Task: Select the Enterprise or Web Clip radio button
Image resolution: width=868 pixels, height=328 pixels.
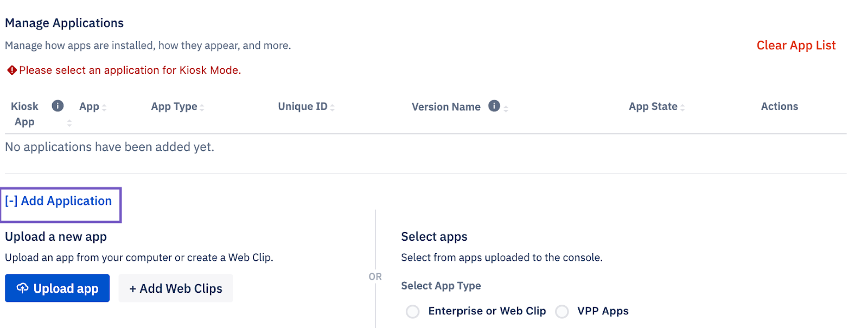Action: (x=413, y=311)
